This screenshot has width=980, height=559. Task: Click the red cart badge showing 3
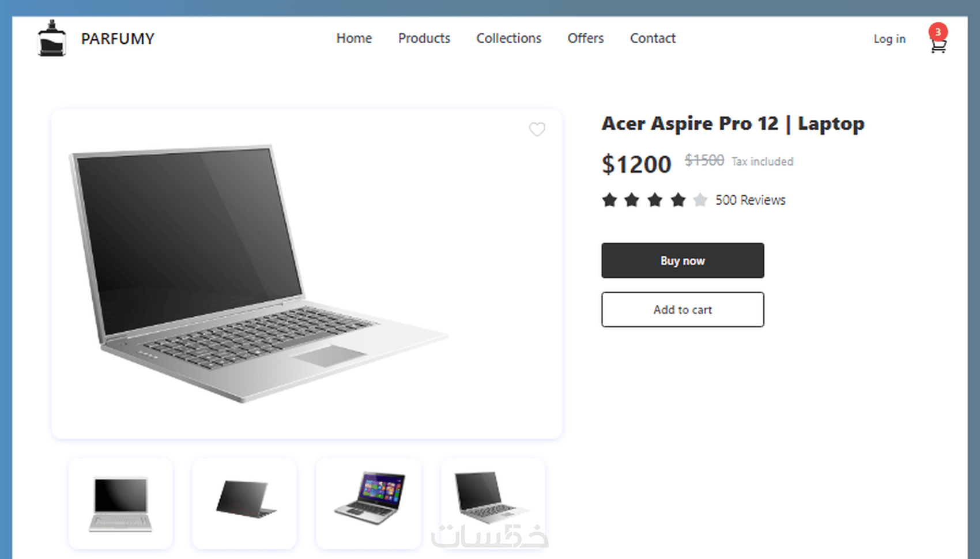point(938,32)
